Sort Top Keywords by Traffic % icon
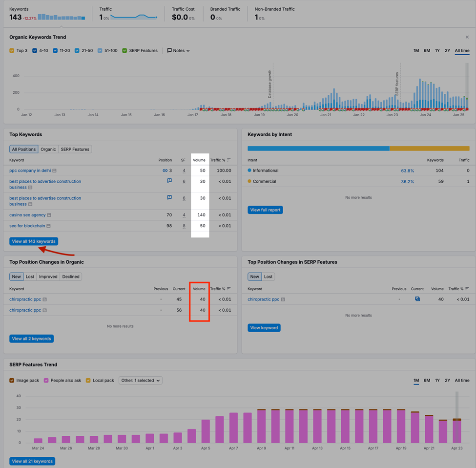Image resolution: width=476 pixels, height=468 pixels. [x=229, y=160]
